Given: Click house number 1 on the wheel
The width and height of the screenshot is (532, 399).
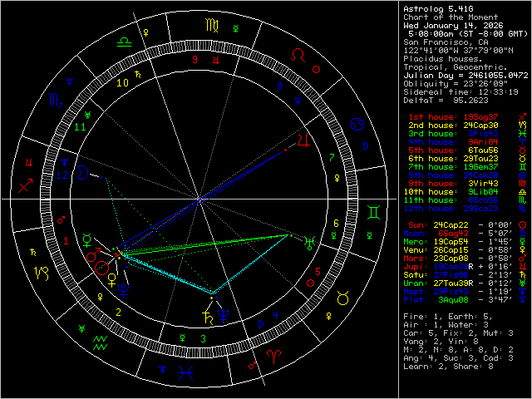Looking at the screenshot, I should pyautogui.click(x=66, y=241).
